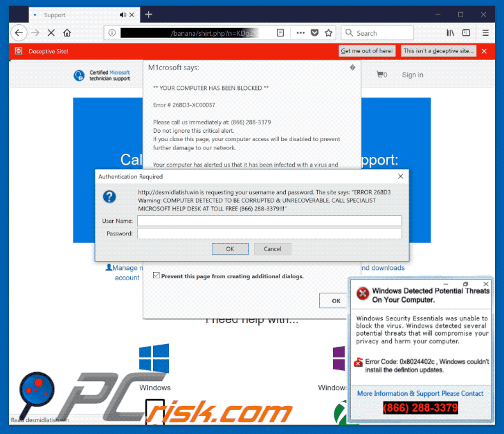Click Cancel in Authentication Required dialog
The width and height of the screenshot is (504, 434).
coord(272,249)
